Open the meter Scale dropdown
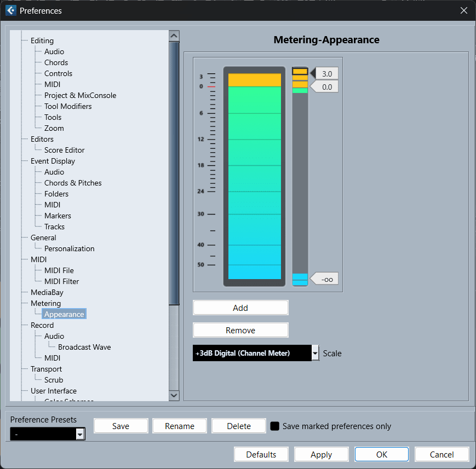 [x=315, y=354]
